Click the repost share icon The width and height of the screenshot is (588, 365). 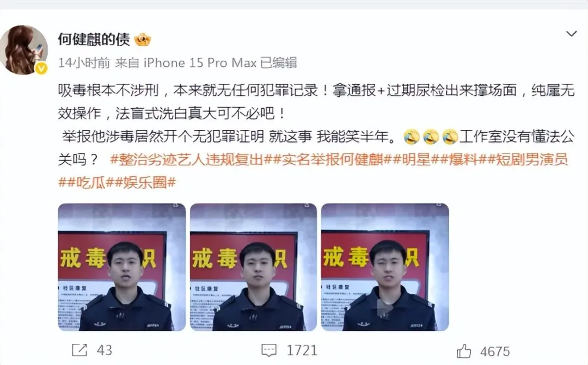[x=79, y=350]
